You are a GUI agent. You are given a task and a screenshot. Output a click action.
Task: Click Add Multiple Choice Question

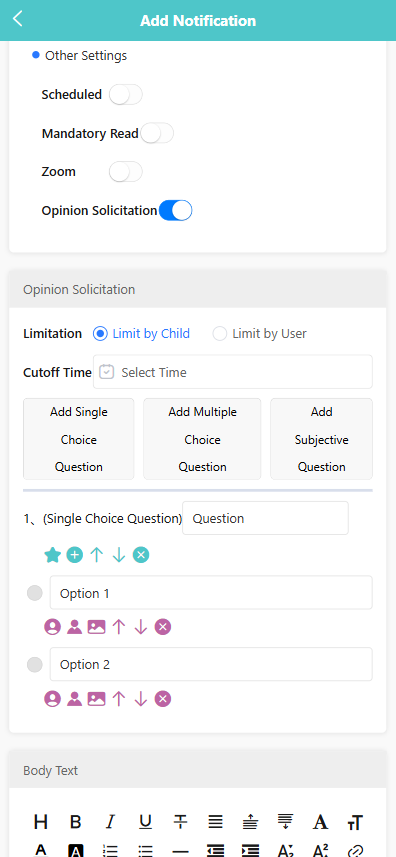point(202,439)
